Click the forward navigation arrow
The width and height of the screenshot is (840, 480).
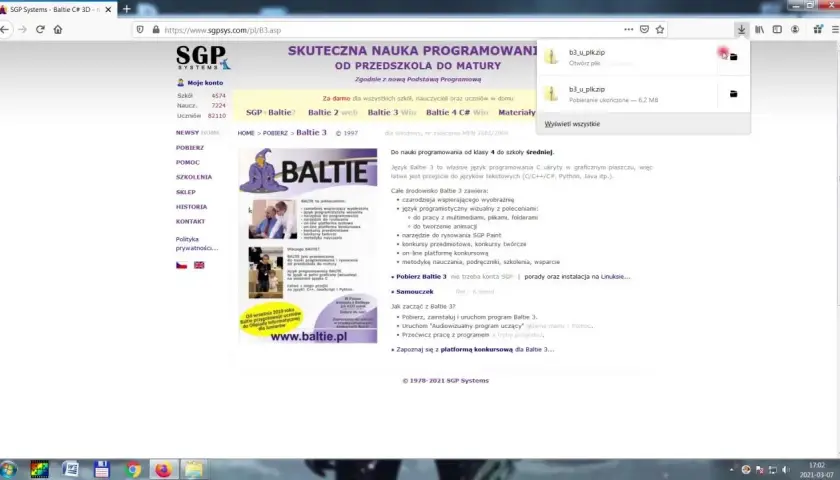click(x=22, y=29)
